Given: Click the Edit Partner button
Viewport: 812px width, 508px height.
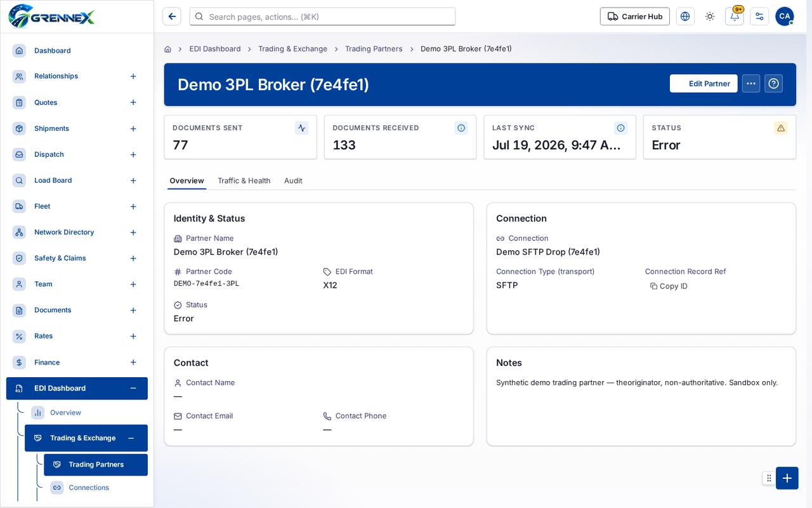Looking at the screenshot, I should (x=704, y=84).
